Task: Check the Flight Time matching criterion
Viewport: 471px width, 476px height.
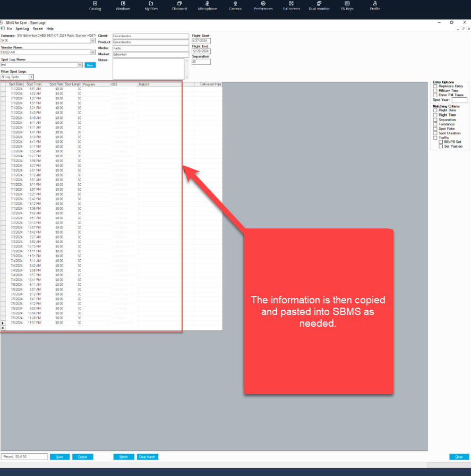Action: (435, 115)
